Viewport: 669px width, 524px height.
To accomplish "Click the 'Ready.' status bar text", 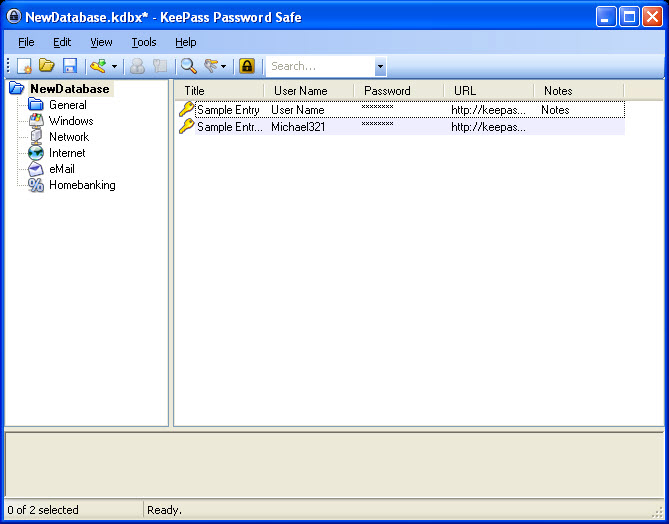I will [164, 510].
